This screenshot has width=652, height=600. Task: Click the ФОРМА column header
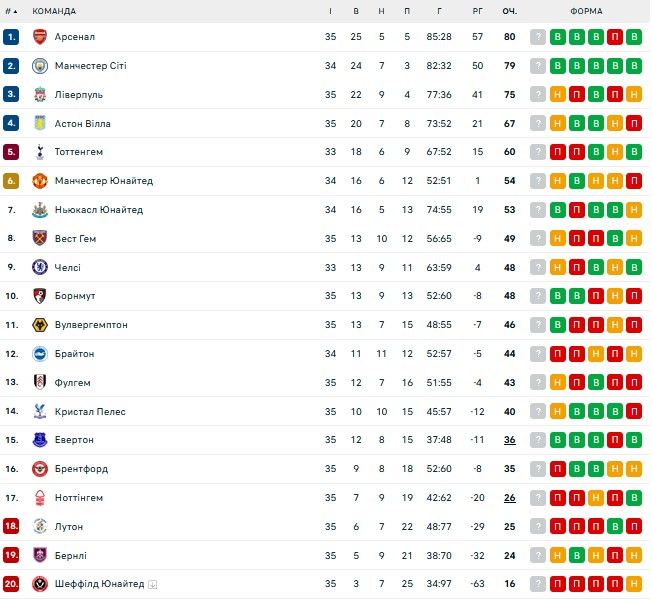pyautogui.click(x=586, y=11)
